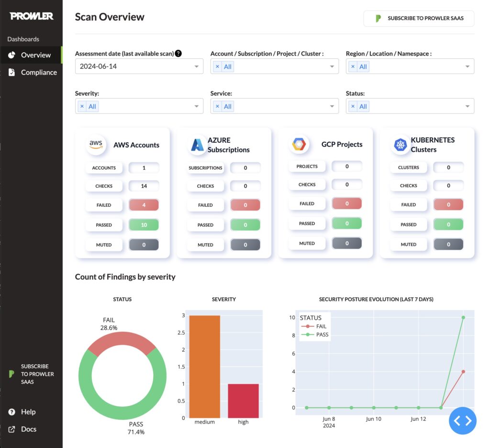The height and width of the screenshot is (448, 490).
Task: Click the GCP passed count badge
Action: pyautogui.click(x=347, y=223)
